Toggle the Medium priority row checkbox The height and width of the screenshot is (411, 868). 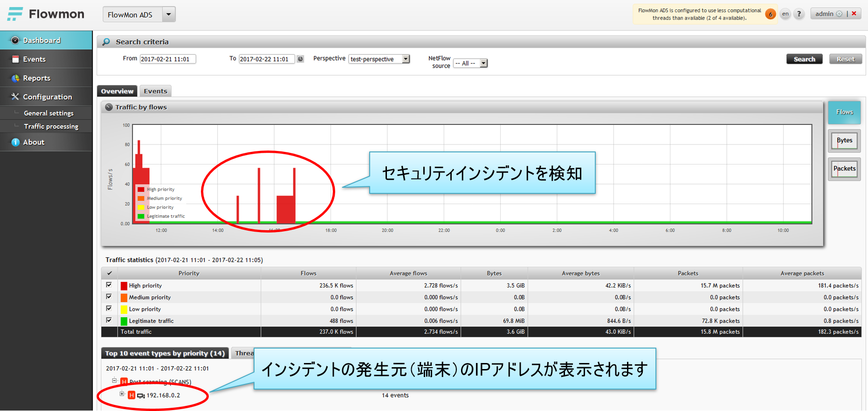[x=109, y=296]
